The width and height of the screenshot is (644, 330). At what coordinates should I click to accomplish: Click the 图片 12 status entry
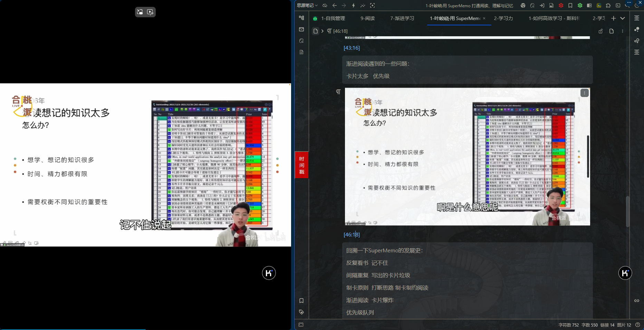[x=624, y=325]
